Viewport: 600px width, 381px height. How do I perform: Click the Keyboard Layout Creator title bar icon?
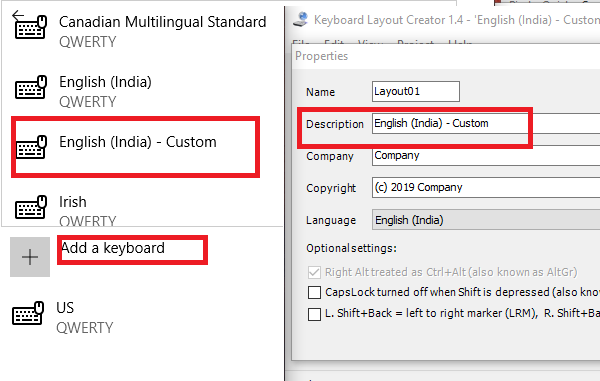(x=300, y=19)
